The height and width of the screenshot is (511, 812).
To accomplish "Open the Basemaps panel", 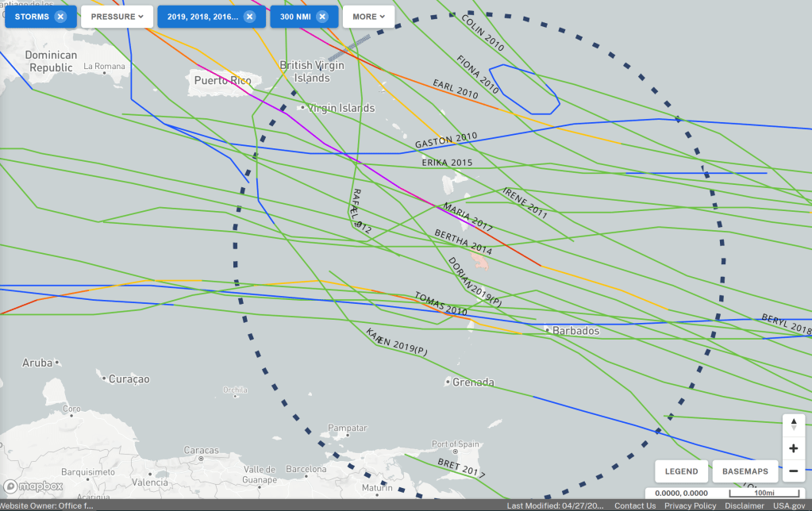I will [745, 471].
